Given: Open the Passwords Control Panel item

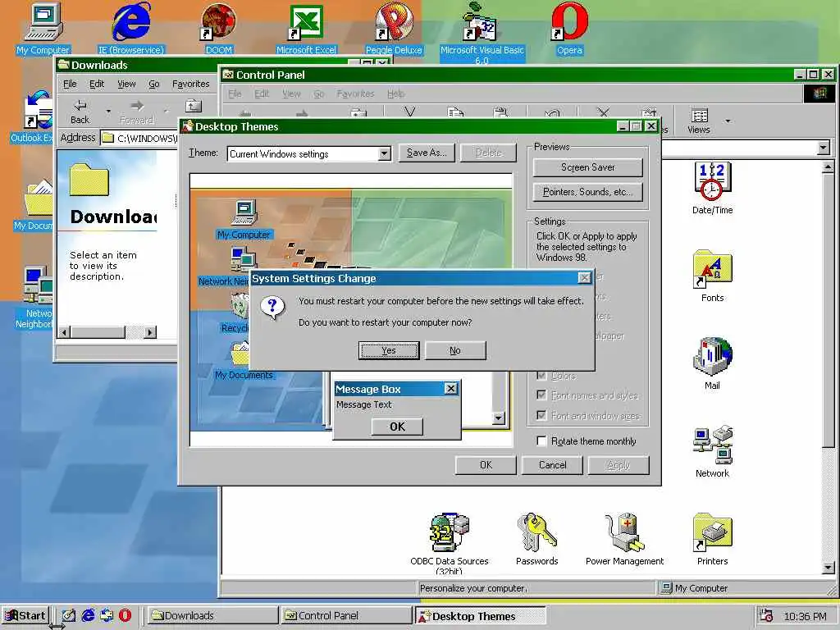Looking at the screenshot, I should click(x=536, y=539).
